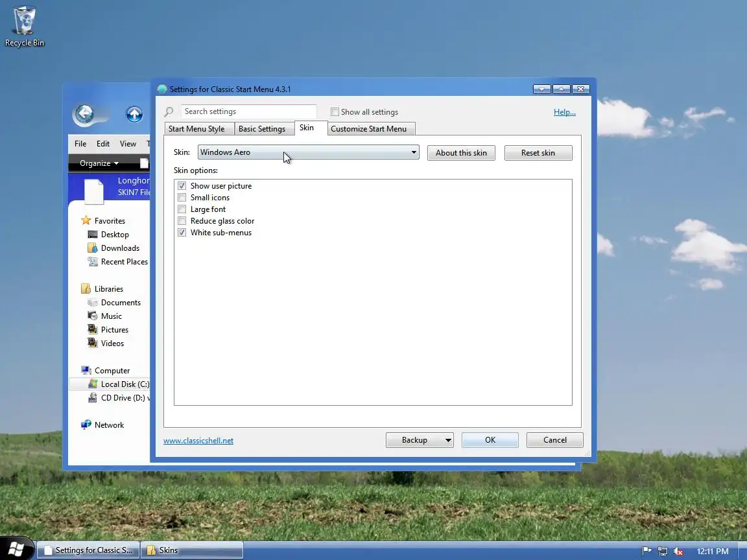Click the Local Disk (C:) label
747x560 pixels.
[124, 384]
